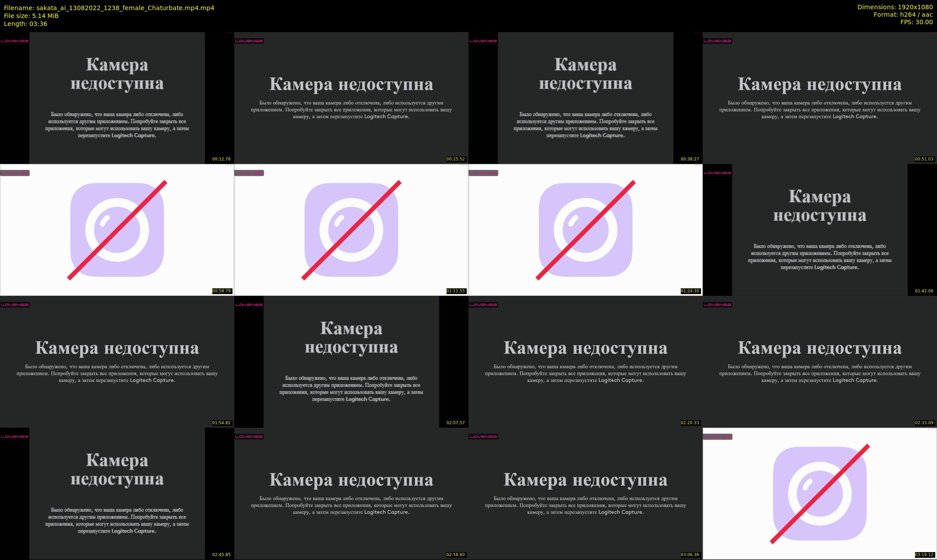The image size is (937, 560).
Task: Click the crossed-out camera icon at 00:58.79
Action: point(117,230)
